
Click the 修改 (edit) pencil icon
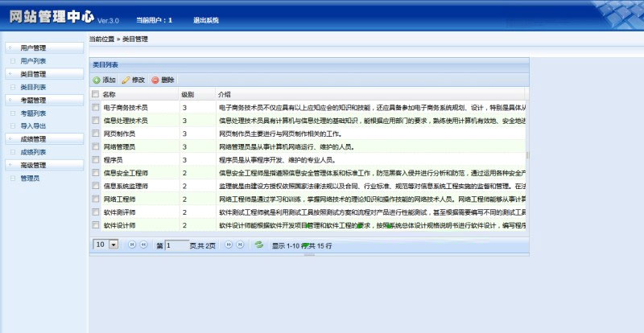point(125,80)
